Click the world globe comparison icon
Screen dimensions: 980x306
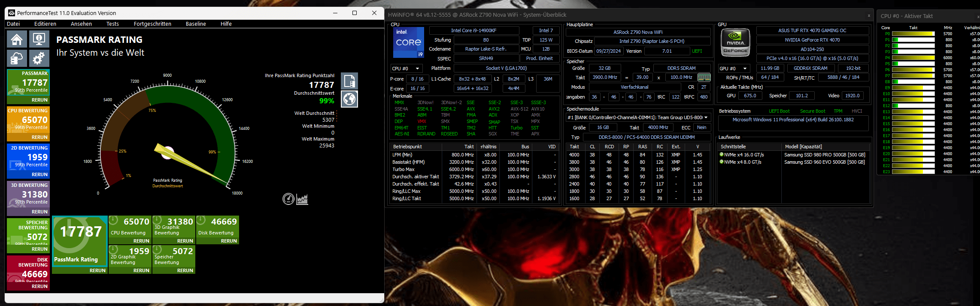click(349, 99)
